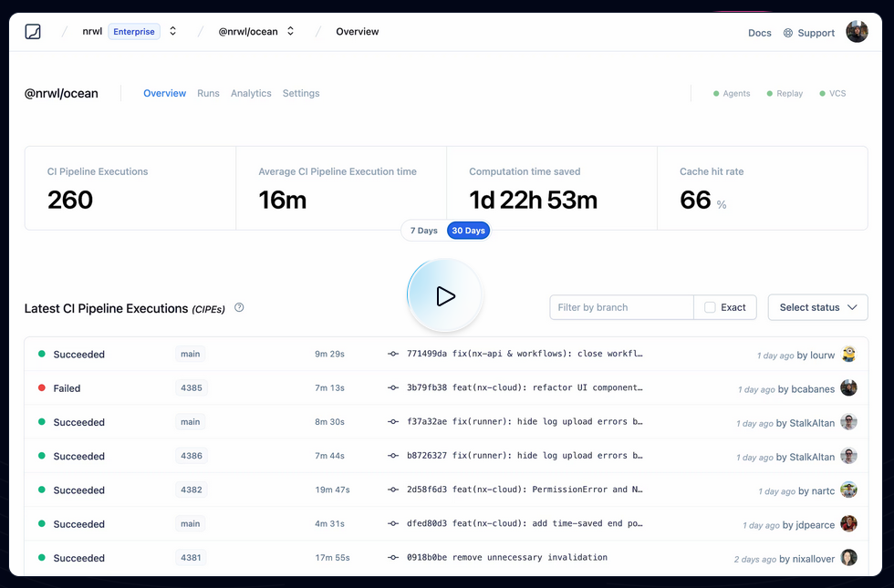894x588 pixels.
Task: Click commit icon beside b8726327
Action: pyautogui.click(x=393, y=456)
